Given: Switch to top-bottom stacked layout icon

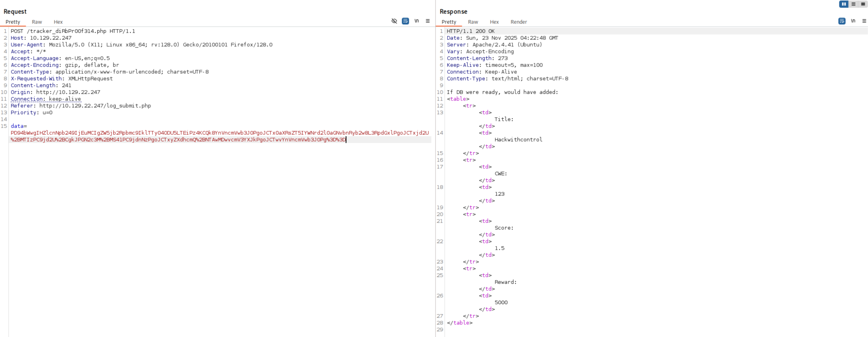Looking at the screenshot, I should coord(853,4).
